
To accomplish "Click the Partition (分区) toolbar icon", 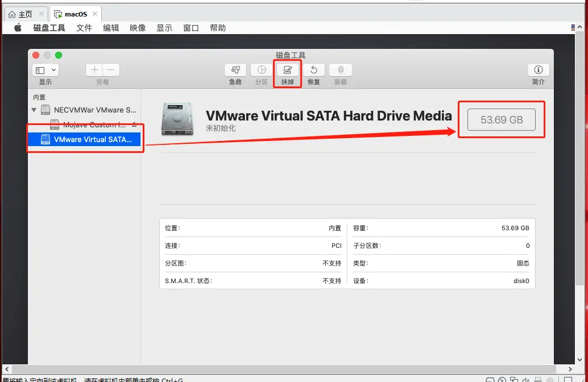I will [262, 70].
